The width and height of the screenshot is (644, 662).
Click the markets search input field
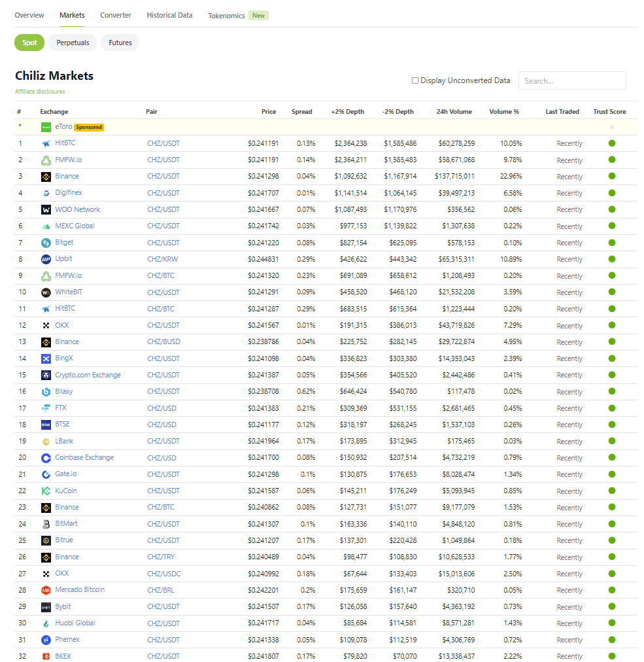tap(571, 80)
